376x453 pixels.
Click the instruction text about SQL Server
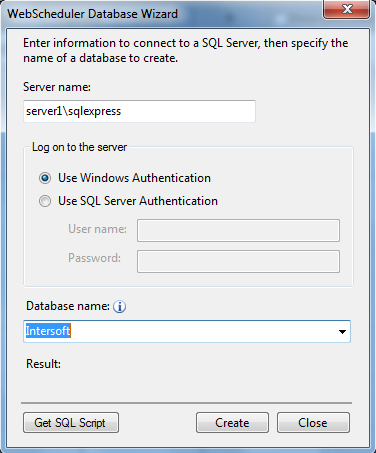coord(186,50)
